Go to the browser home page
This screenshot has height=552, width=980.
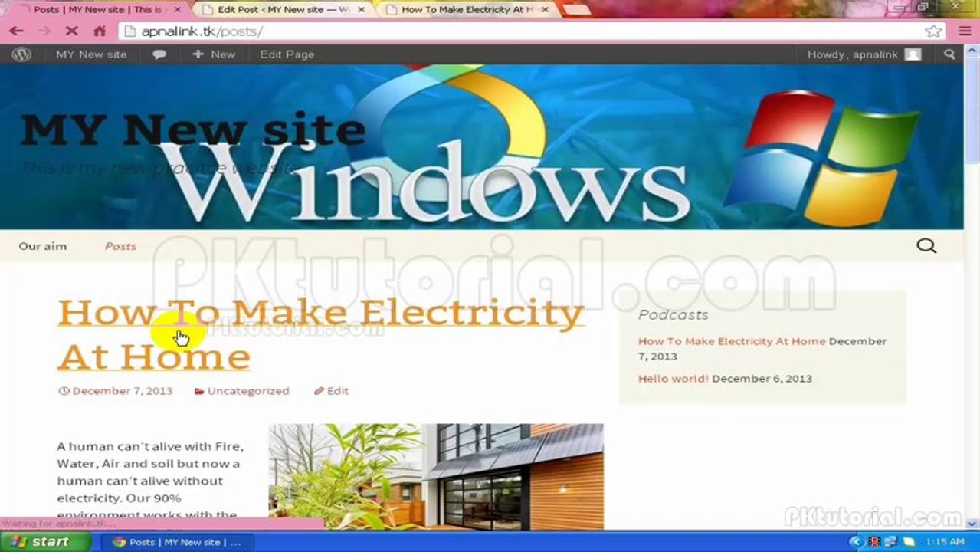click(x=100, y=31)
